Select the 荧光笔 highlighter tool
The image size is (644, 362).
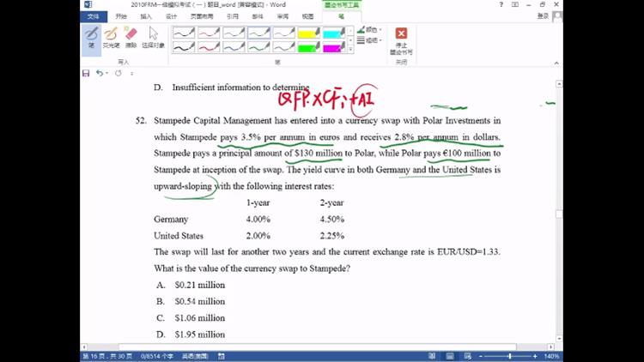[x=111, y=38]
